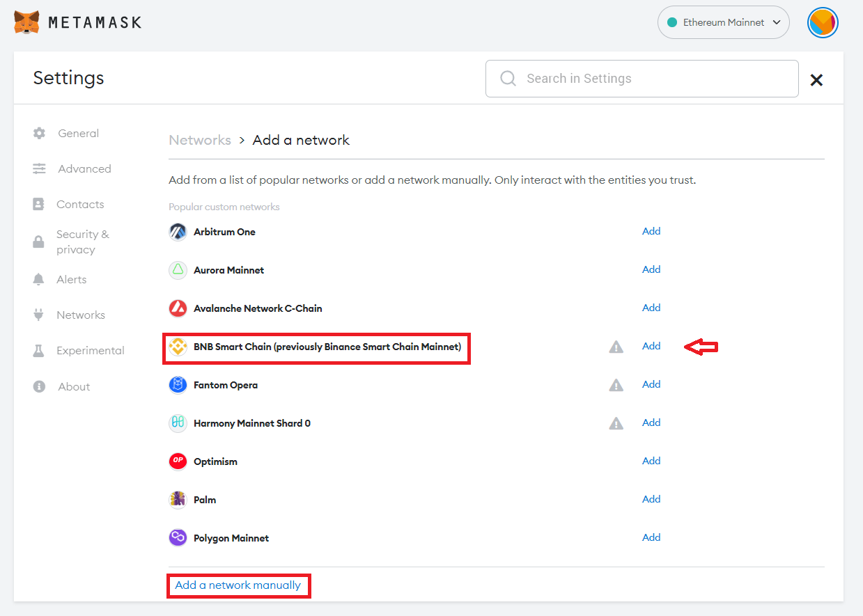The width and height of the screenshot is (863, 616).
Task: Open Alerts settings tab
Action: 72,279
